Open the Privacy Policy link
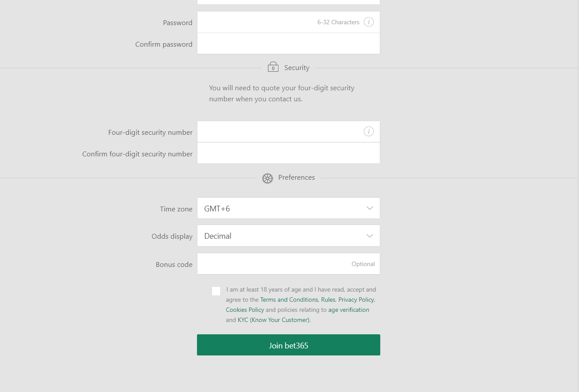579x392 pixels. 356,299
